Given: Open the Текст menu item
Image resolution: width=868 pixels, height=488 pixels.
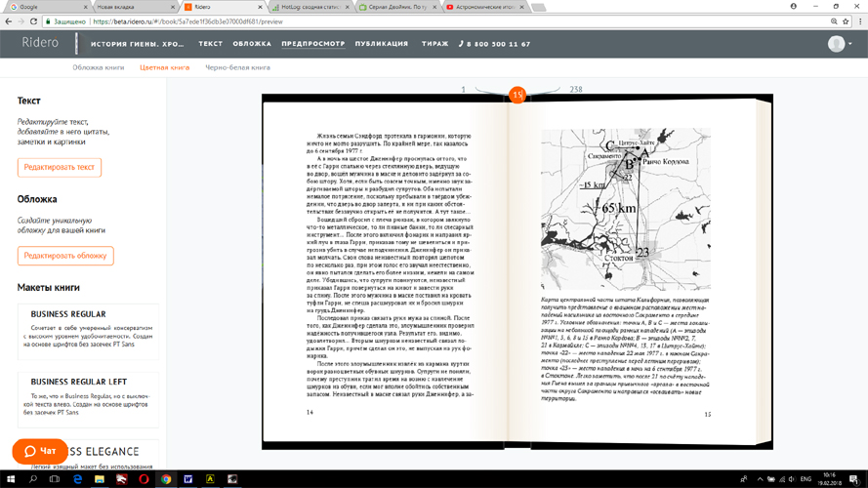Looking at the screenshot, I should 210,44.
